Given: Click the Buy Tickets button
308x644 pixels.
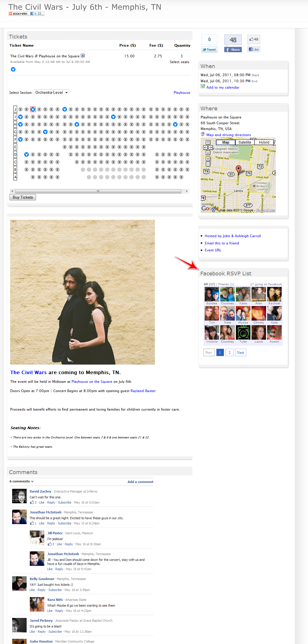Looking at the screenshot, I should pos(23,197).
